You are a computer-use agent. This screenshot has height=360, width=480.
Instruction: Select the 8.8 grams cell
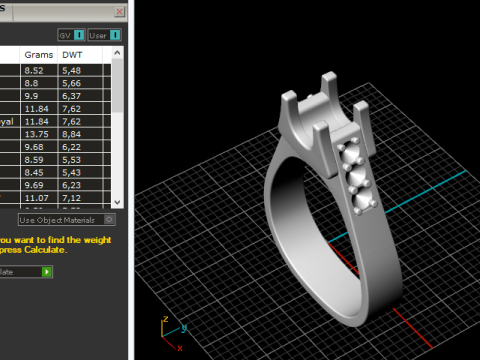tap(39, 83)
